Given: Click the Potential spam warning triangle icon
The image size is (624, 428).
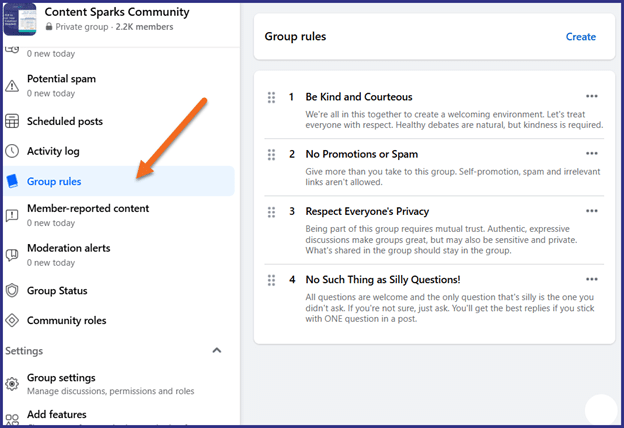Looking at the screenshot, I should tap(12, 86).
